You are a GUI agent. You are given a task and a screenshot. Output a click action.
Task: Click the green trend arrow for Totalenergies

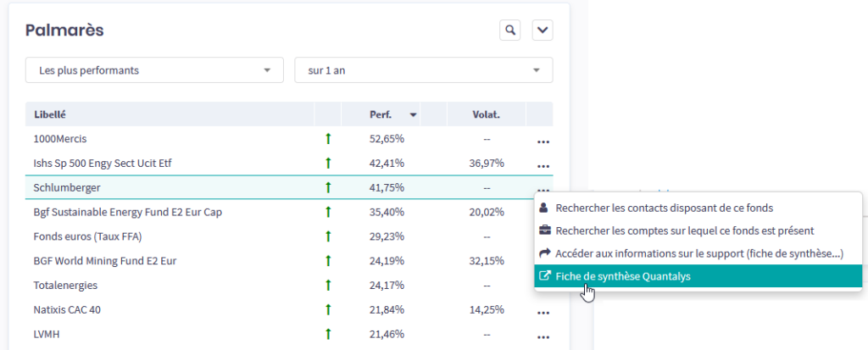click(x=328, y=286)
